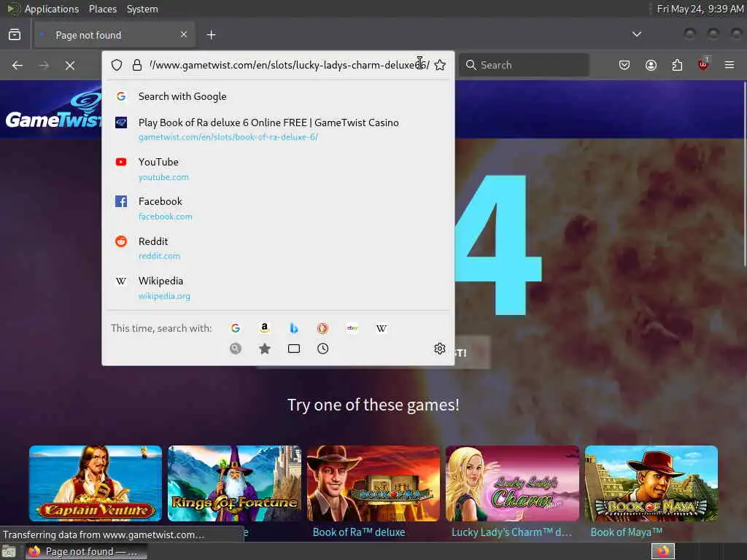Screen dimensions: 747x560
Task: Click the date and time clock
Action: 700,9
